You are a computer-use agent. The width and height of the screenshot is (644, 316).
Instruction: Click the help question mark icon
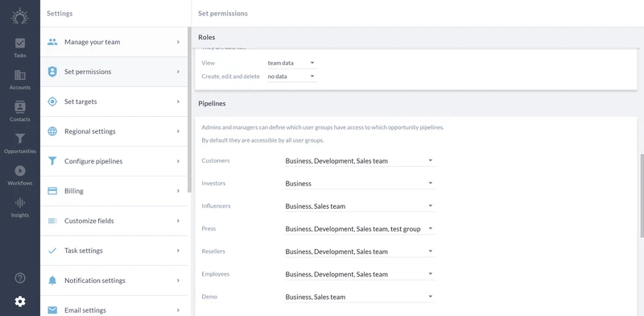pyautogui.click(x=19, y=278)
